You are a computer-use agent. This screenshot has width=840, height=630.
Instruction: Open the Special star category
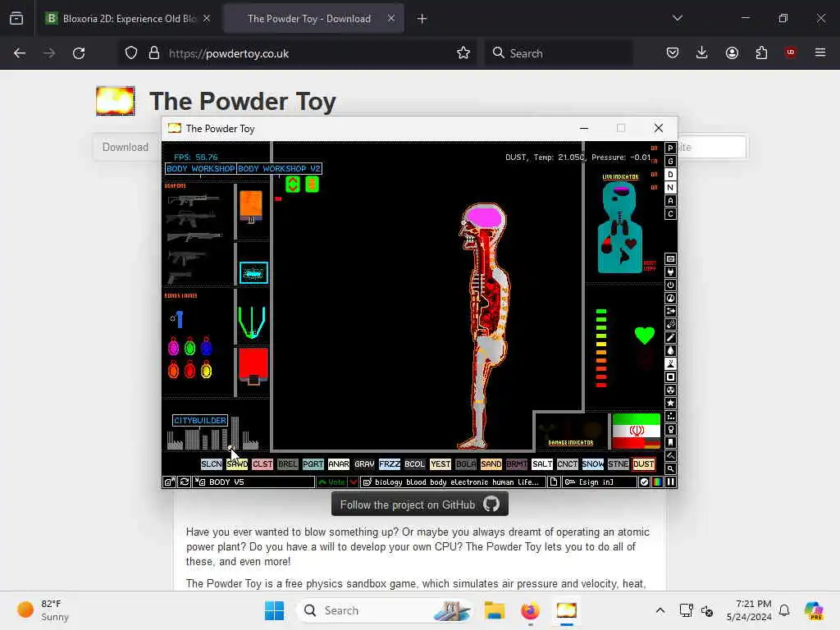tap(670, 404)
